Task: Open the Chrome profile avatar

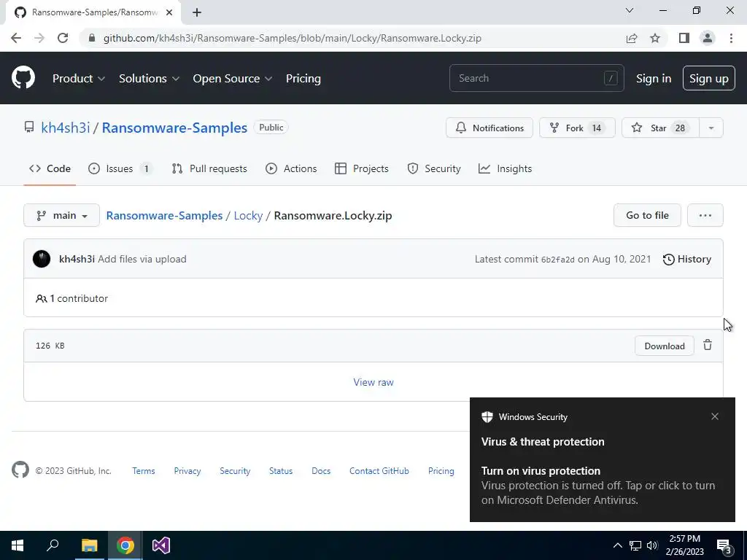Action: point(708,38)
